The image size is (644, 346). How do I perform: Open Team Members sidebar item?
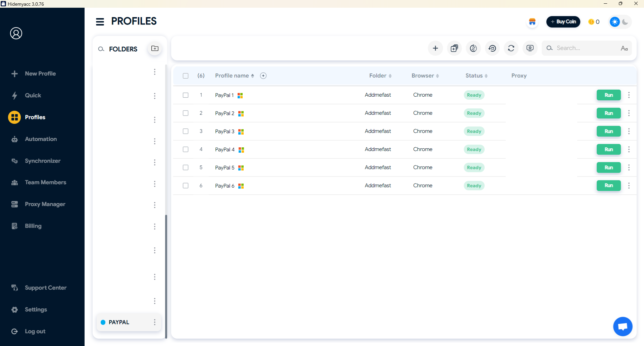pyautogui.click(x=39, y=182)
